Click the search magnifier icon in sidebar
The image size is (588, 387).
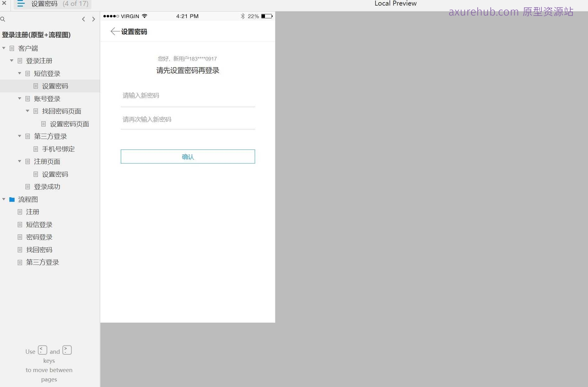3,19
